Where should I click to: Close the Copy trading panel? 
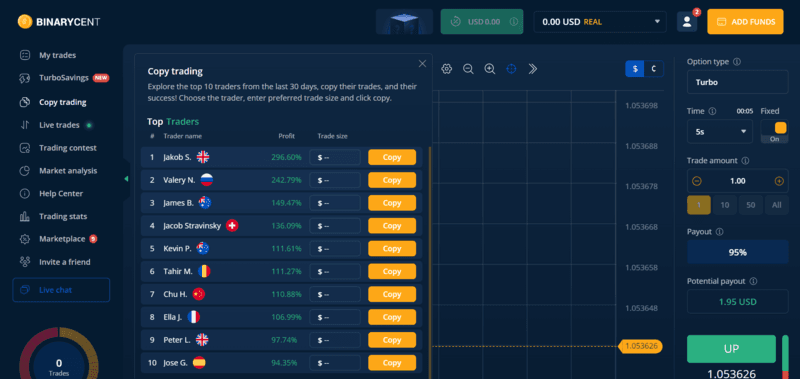click(x=422, y=64)
